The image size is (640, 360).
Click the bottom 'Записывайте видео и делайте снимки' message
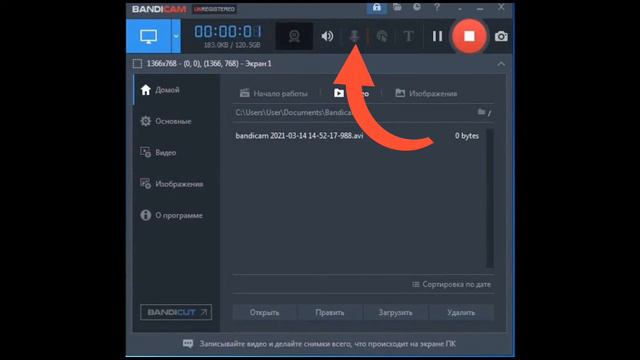[328, 344]
